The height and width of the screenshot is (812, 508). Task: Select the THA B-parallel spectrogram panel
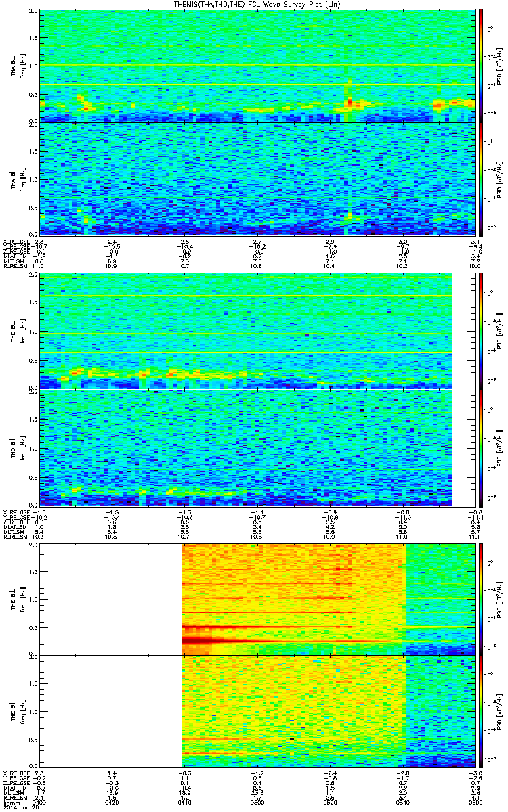[x=258, y=179]
